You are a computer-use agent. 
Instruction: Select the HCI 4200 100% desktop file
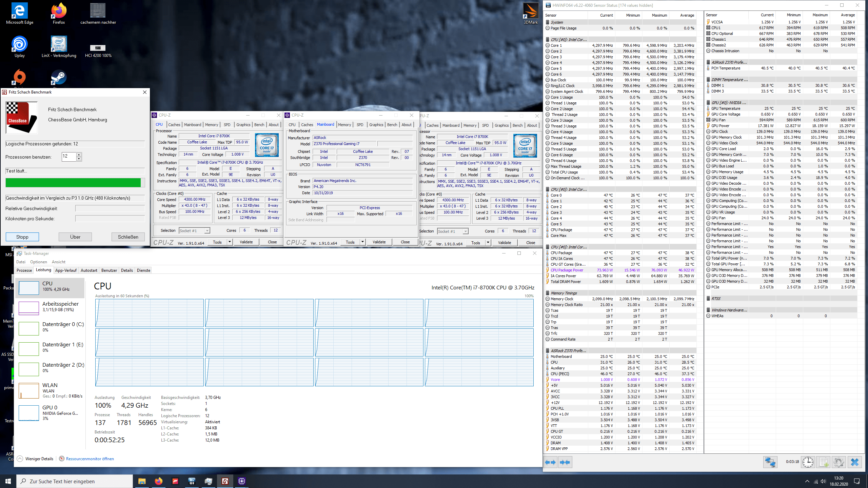(98, 51)
